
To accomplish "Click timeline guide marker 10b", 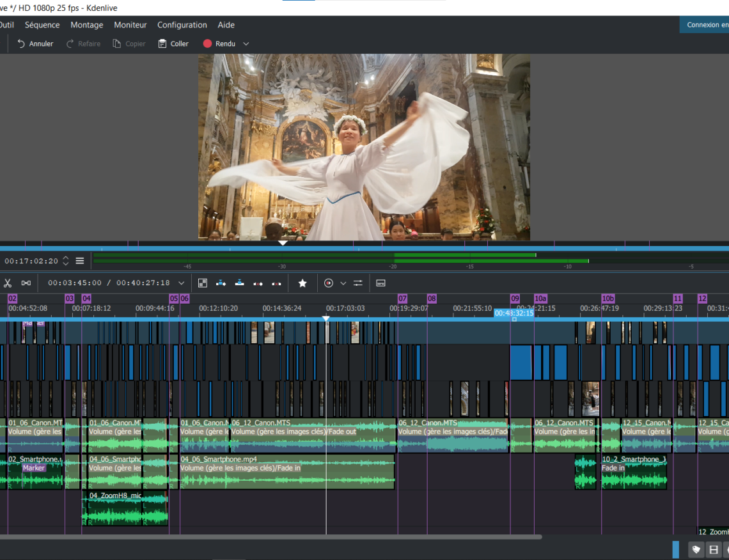I will (x=608, y=299).
